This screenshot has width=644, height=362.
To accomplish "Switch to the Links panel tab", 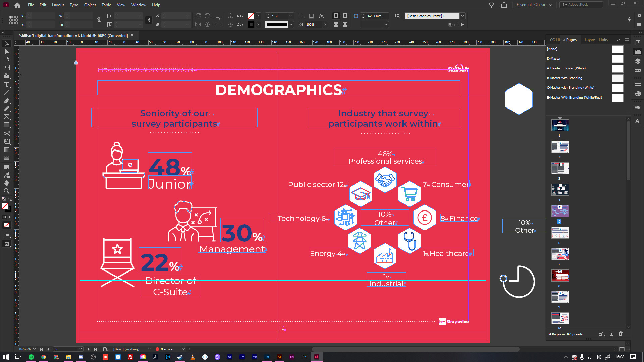I will click(603, 40).
